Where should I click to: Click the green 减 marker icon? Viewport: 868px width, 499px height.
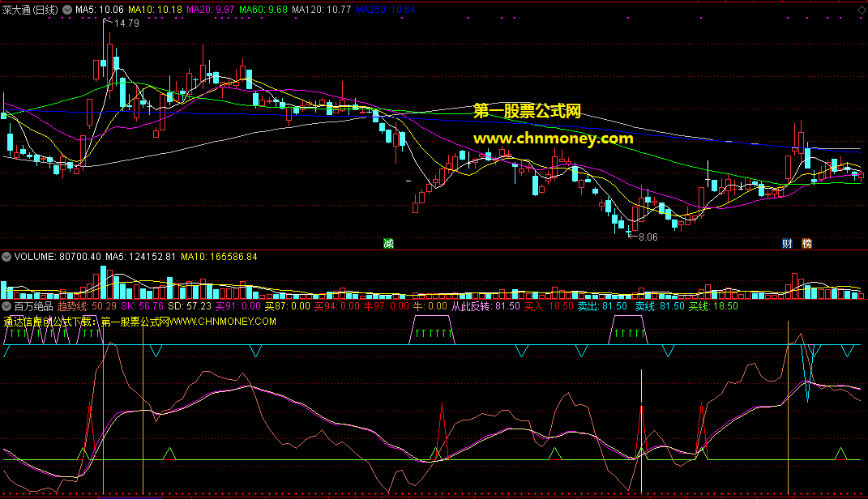(388, 243)
